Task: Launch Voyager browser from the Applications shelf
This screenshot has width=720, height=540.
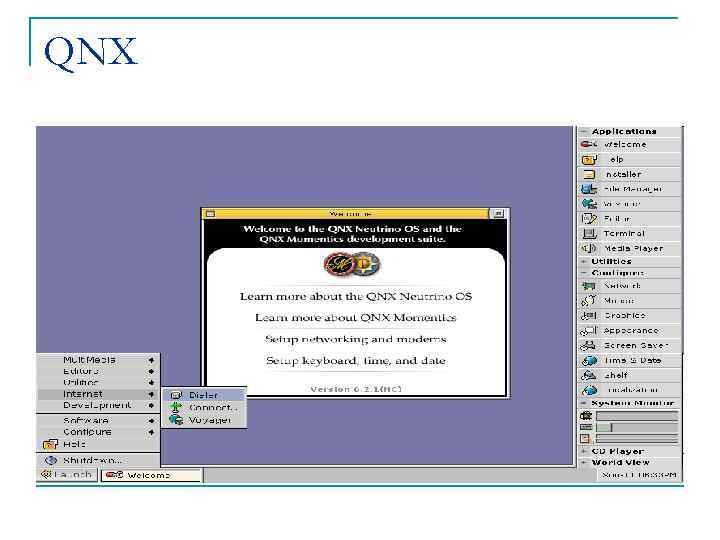Action: coord(628,204)
